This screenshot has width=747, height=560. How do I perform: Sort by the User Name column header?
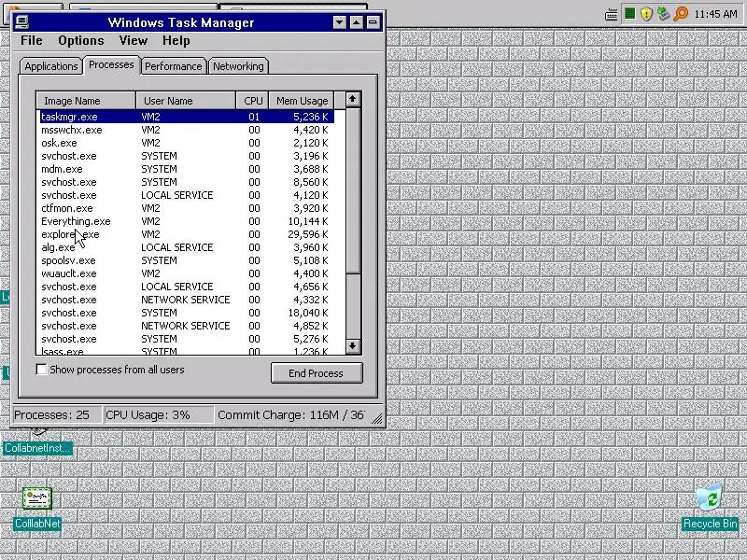click(x=186, y=101)
